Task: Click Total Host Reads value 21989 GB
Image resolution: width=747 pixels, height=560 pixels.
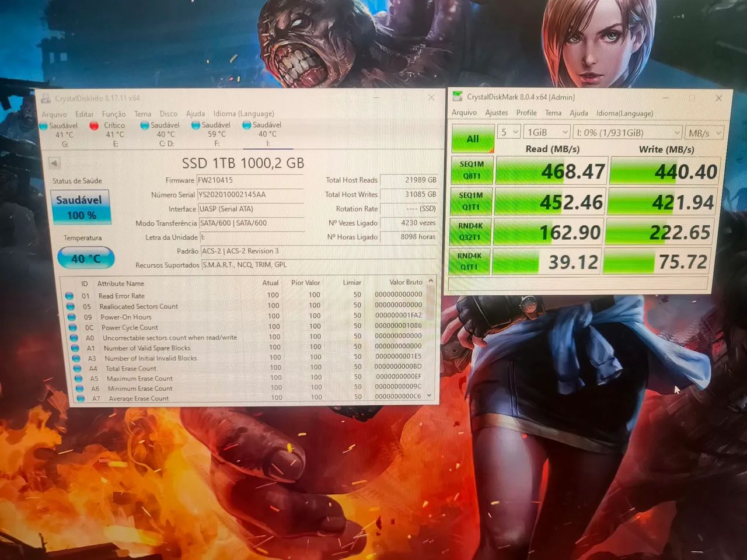Action: pos(409,180)
